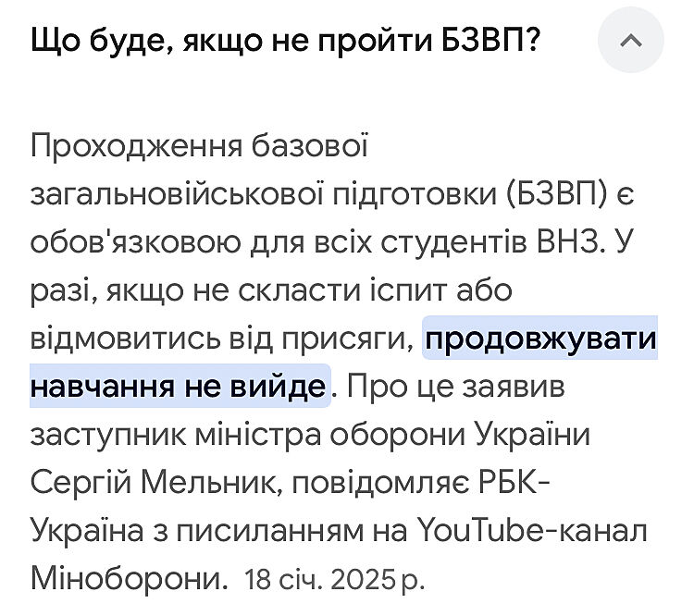This screenshot has height=616, width=694.
Task: Click the question heading about БЗВП
Action: click(x=286, y=42)
